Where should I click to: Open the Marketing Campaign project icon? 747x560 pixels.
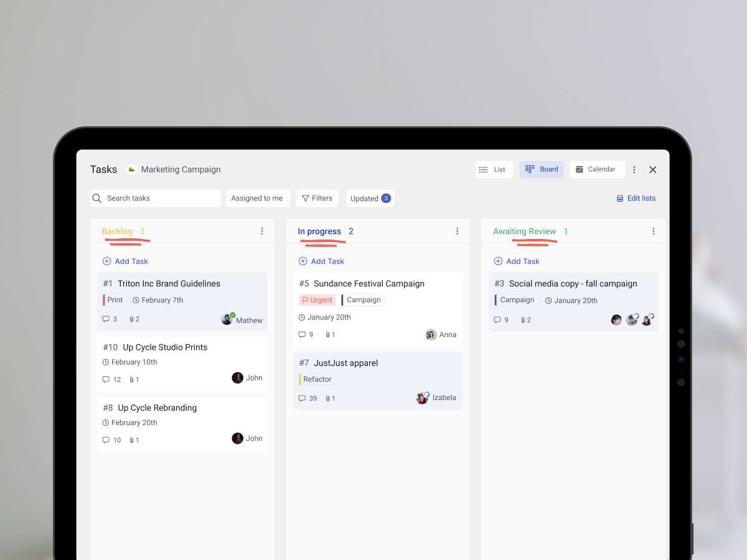(131, 169)
